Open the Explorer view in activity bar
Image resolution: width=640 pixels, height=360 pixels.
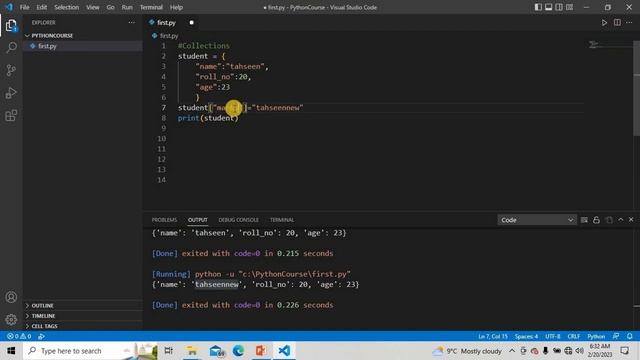coord(11,26)
